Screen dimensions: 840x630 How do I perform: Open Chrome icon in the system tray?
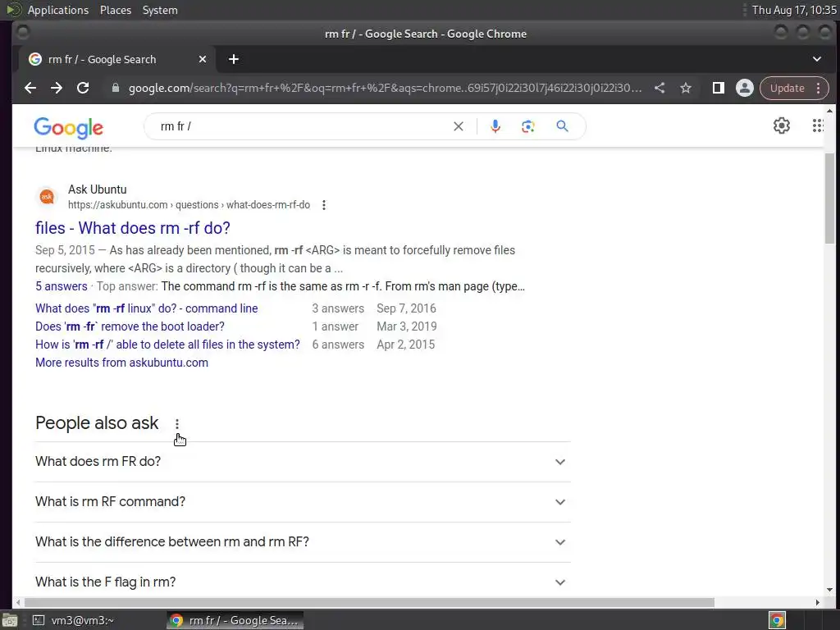coord(777,620)
